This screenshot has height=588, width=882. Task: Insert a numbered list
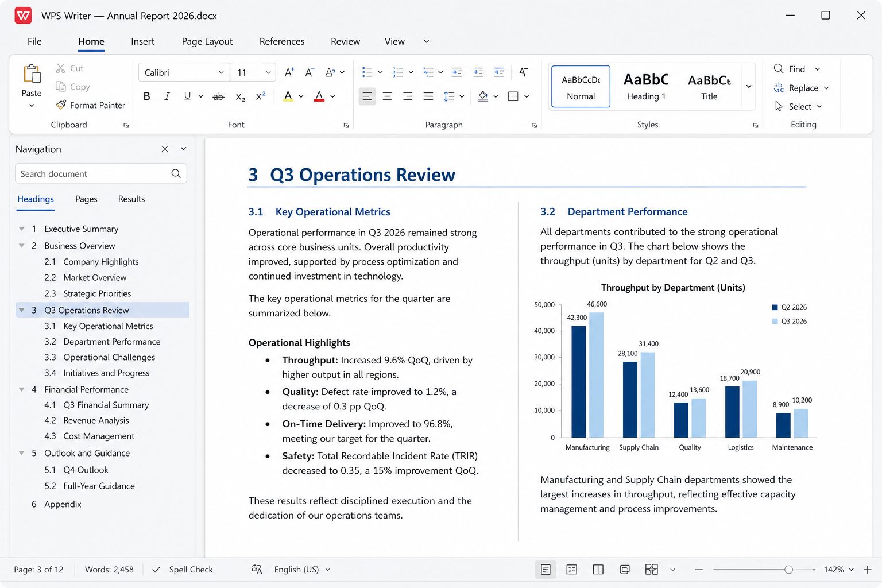(398, 72)
